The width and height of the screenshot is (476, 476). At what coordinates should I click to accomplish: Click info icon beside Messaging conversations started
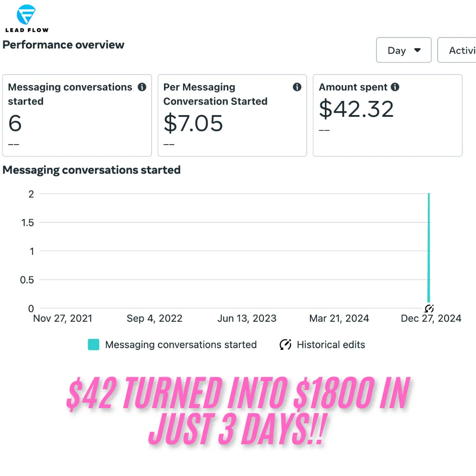pos(142,87)
